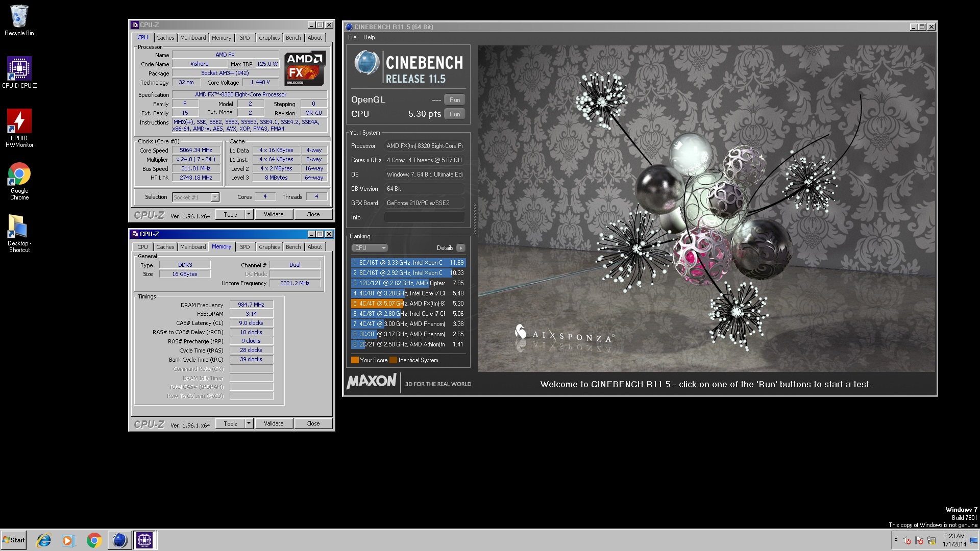This screenshot has width=980, height=551.
Task: Switch to Mainboard tab in the top CPU-Z window
Action: 193,38
